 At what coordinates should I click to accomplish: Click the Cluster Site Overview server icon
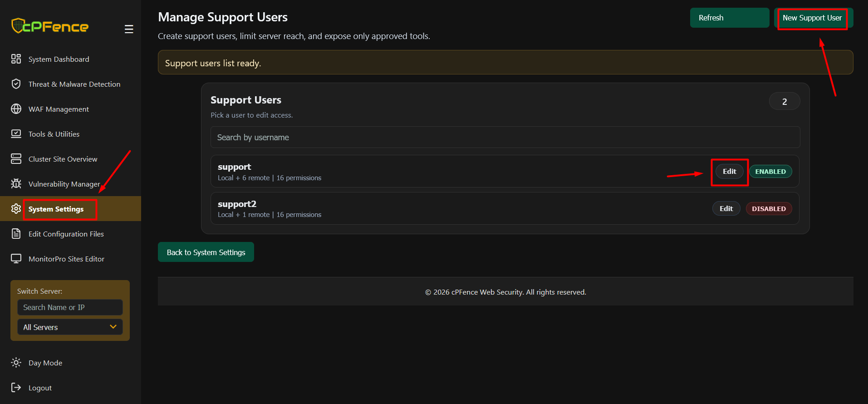16,159
